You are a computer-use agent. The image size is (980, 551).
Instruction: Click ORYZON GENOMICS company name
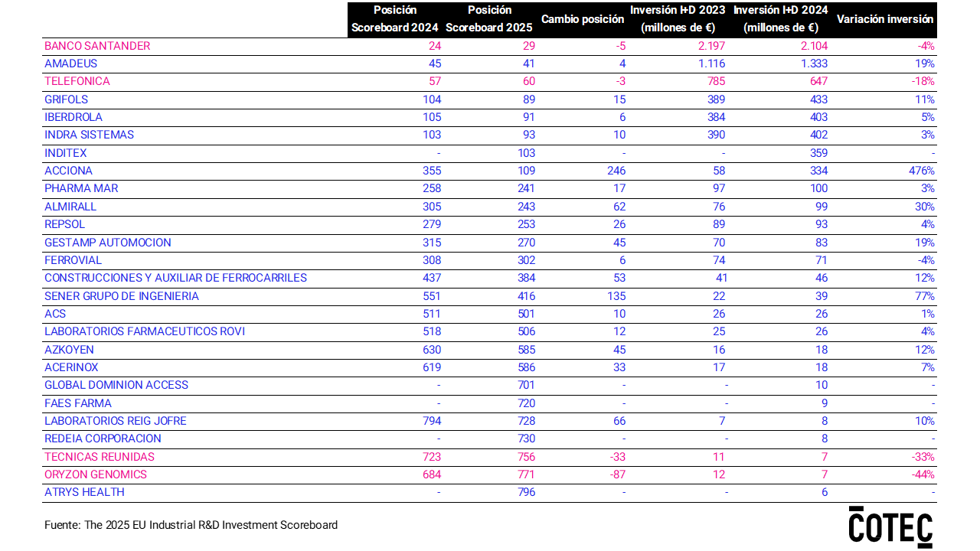[x=96, y=474]
